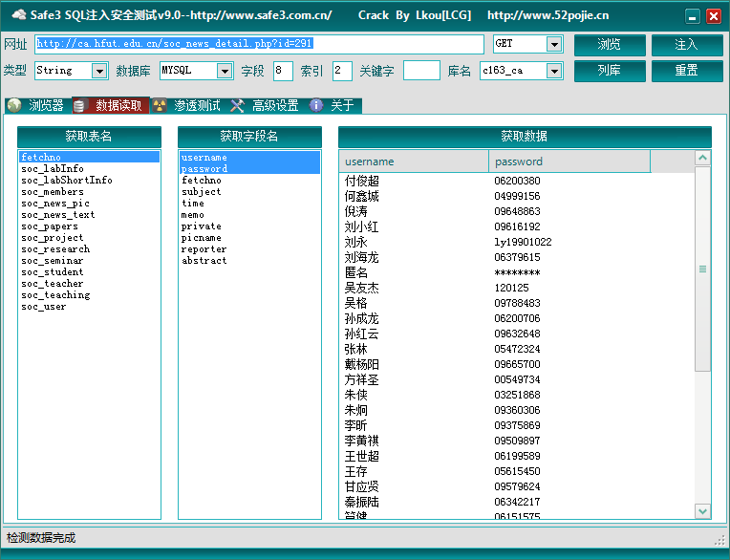Select the picname field

[x=249, y=238]
